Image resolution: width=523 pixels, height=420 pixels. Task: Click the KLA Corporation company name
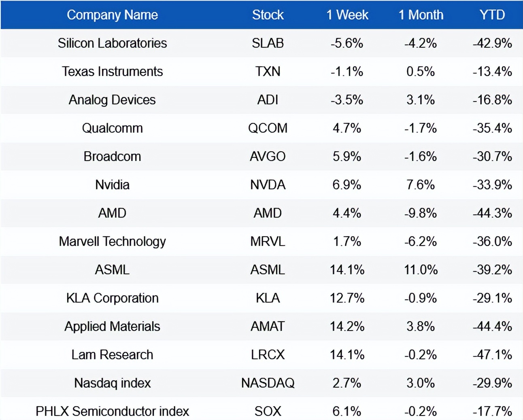click(x=112, y=298)
